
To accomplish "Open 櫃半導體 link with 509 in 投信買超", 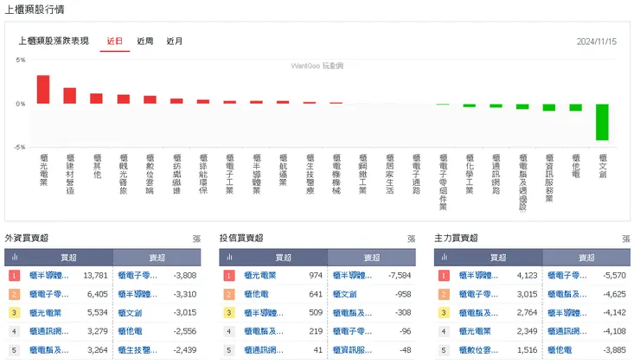I will click(x=264, y=313).
